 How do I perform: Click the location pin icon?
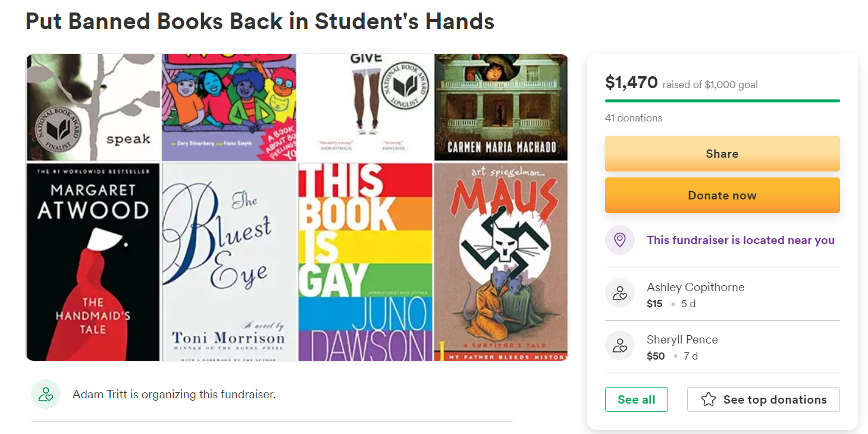coord(619,240)
